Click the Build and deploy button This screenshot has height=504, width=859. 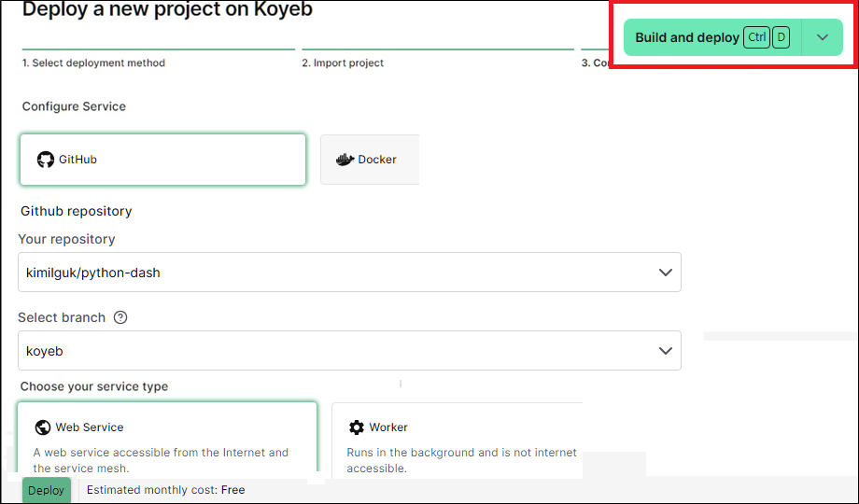click(712, 37)
